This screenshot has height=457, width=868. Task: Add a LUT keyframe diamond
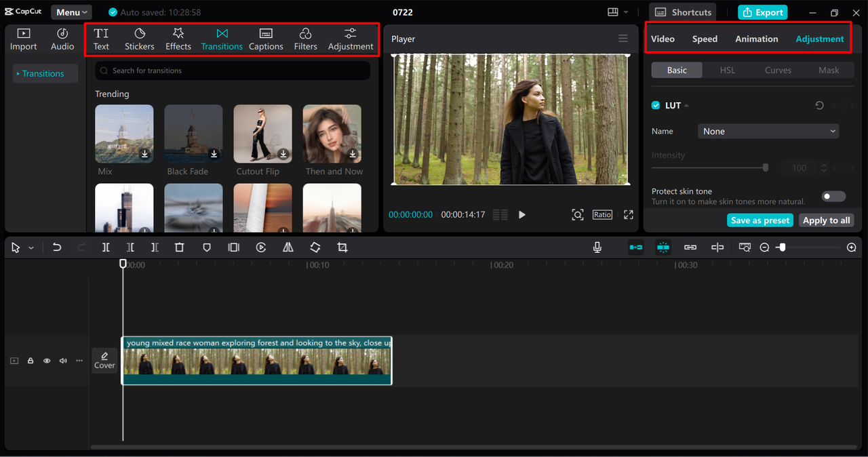pyautogui.click(x=844, y=106)
